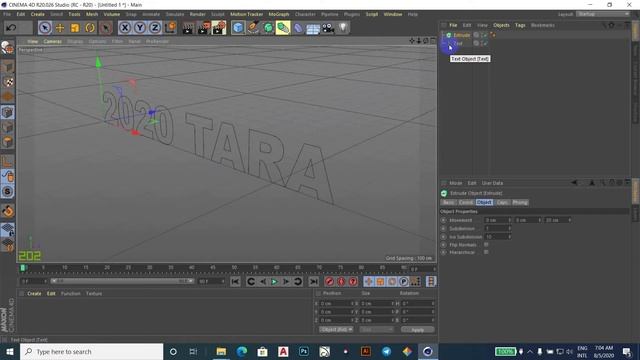Click the Record Active Objects button
This screenshot has height=360, width=640.
pyautogui.click(x=329, y=282)
